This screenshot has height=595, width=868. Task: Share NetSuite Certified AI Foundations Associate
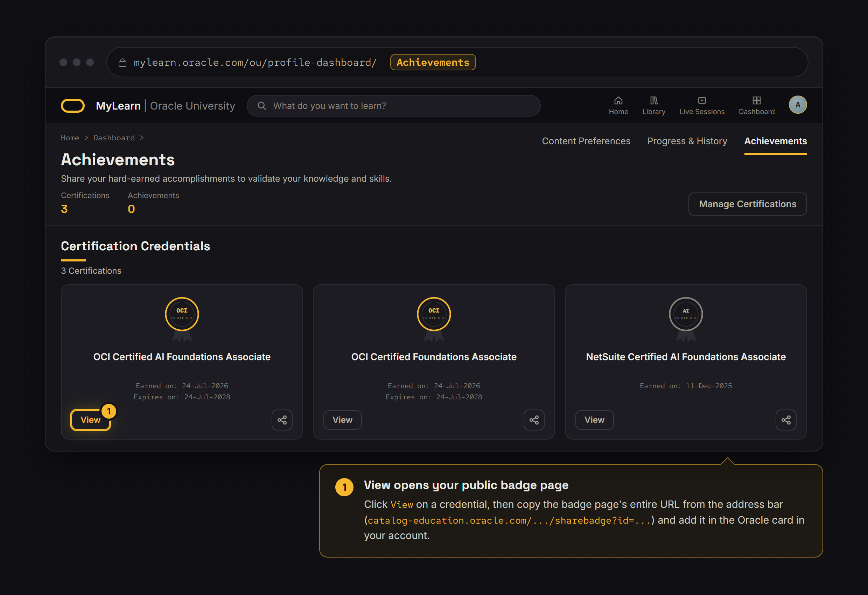[x=786, y=420]
